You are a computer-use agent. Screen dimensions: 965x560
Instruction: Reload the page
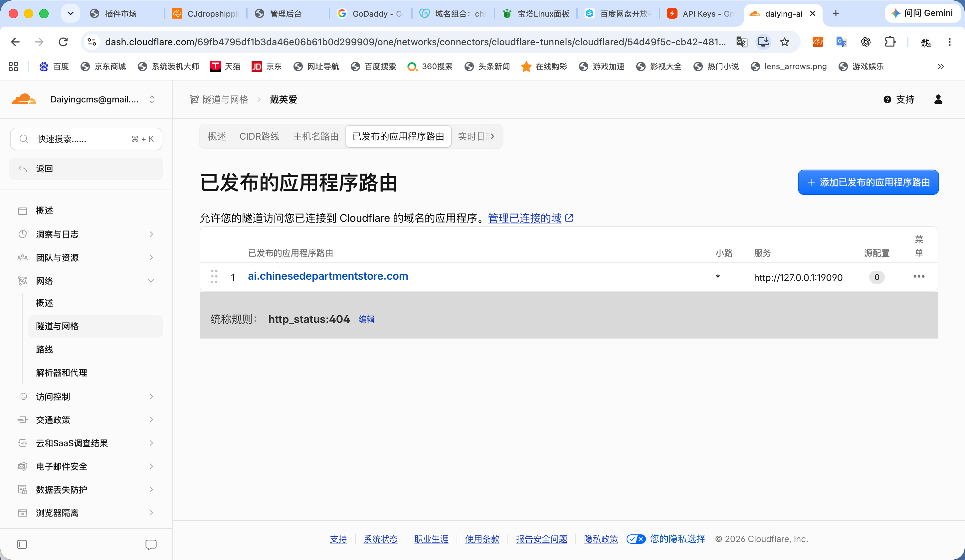[x=63, y=42]
